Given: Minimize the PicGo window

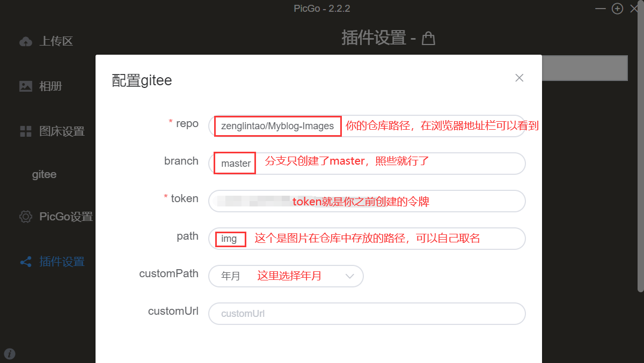Looking at the screenshot, I should coord(601,9).
